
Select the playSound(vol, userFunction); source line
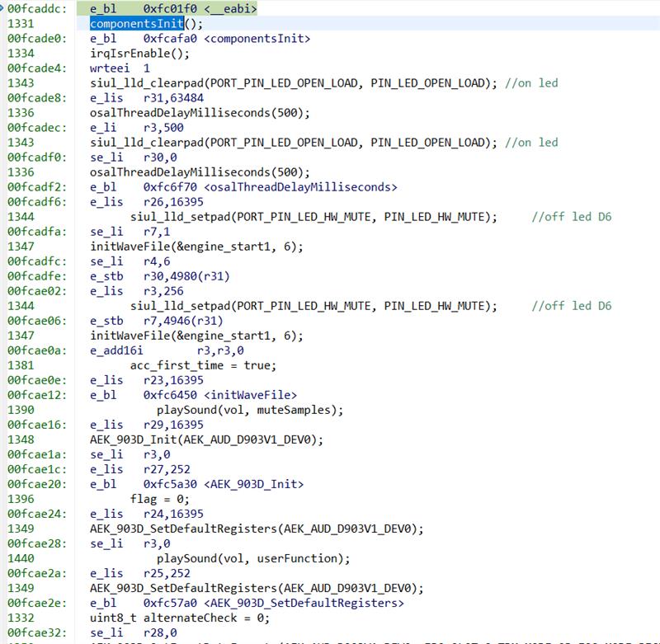coord(253,558)
